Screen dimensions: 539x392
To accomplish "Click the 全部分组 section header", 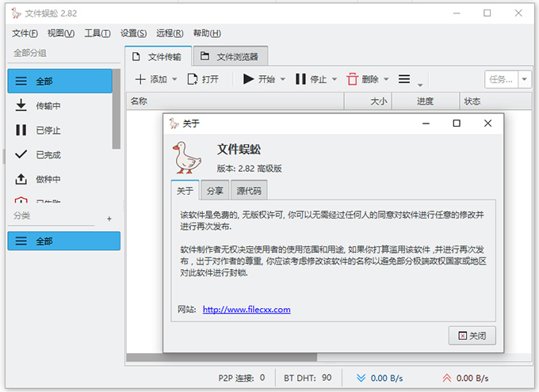I will point(30,53).
